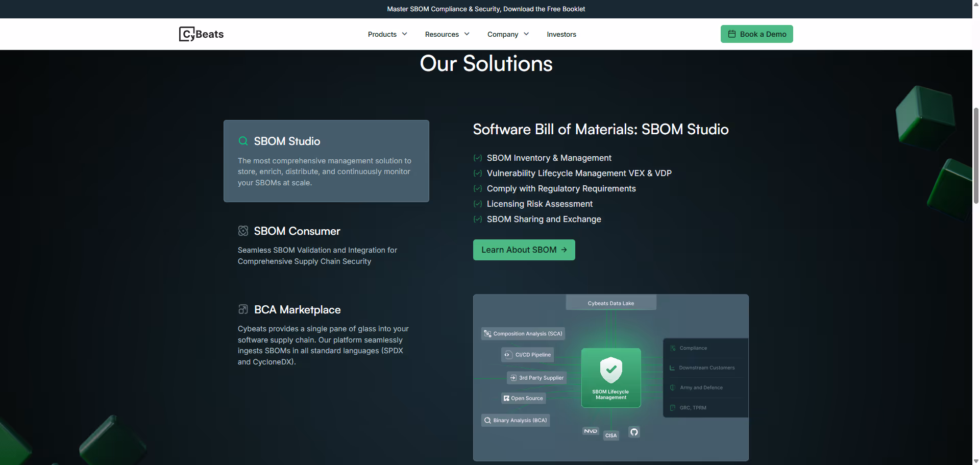The image size is (980, 465).
Task: Click the check icon beside Comply with Regulatory Requirements
Action: 478,189
